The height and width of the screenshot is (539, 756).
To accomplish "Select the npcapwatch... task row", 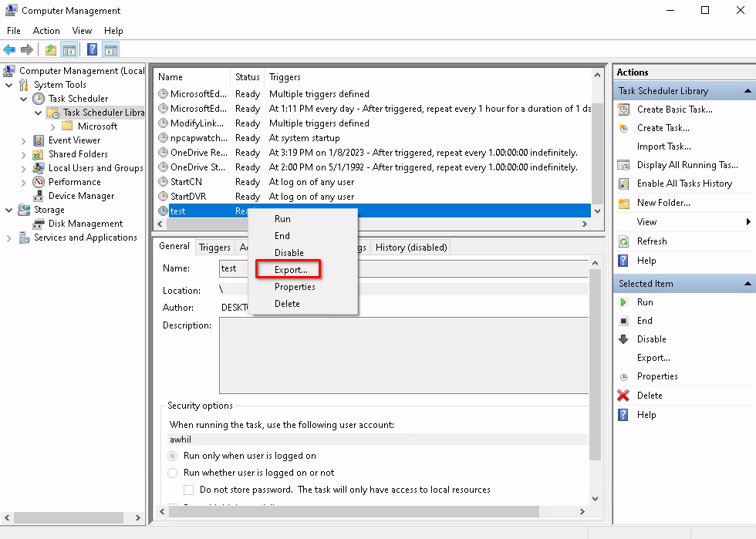I will click(373, 138).
